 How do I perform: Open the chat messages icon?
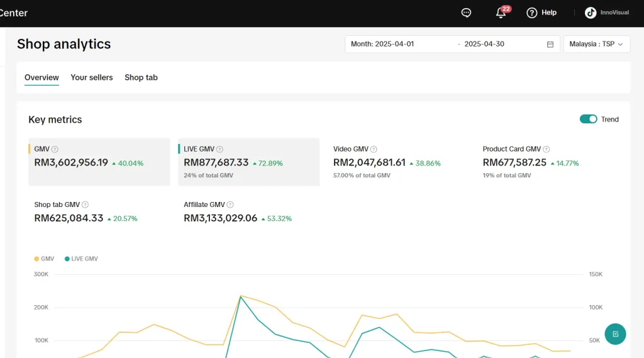[x=466, y=13]
